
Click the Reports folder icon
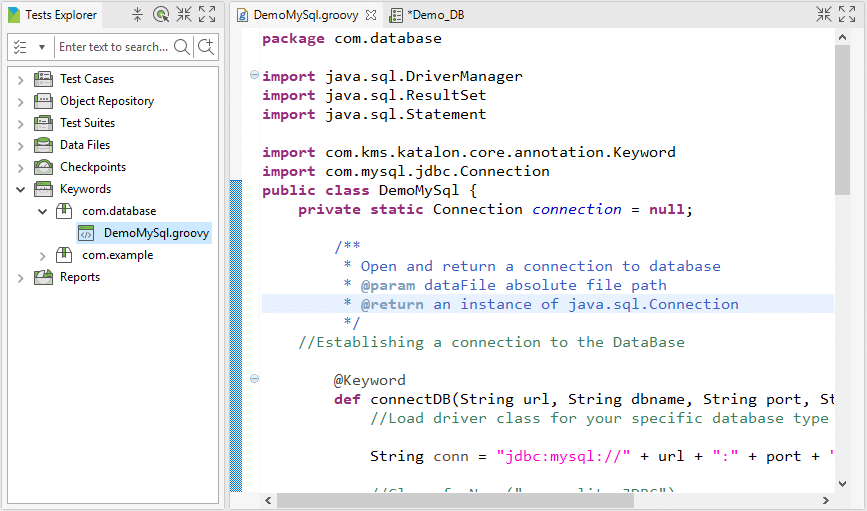point(43,277)
